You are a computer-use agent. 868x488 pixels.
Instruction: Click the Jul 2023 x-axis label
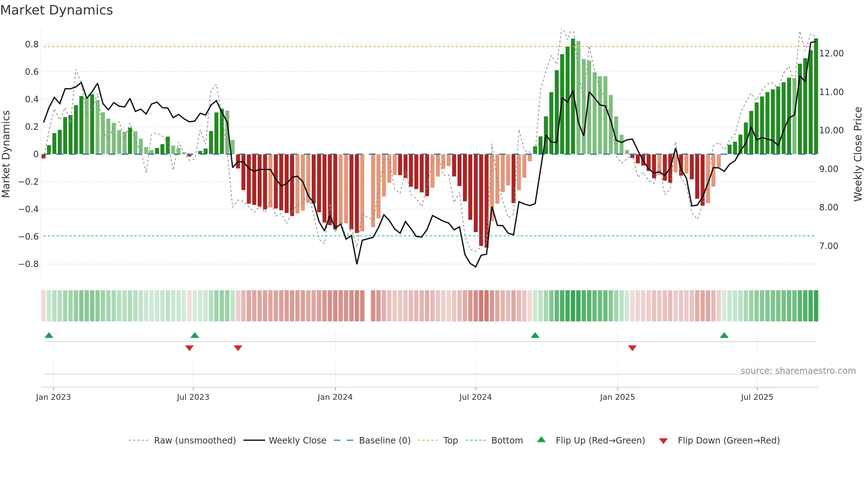193,397
